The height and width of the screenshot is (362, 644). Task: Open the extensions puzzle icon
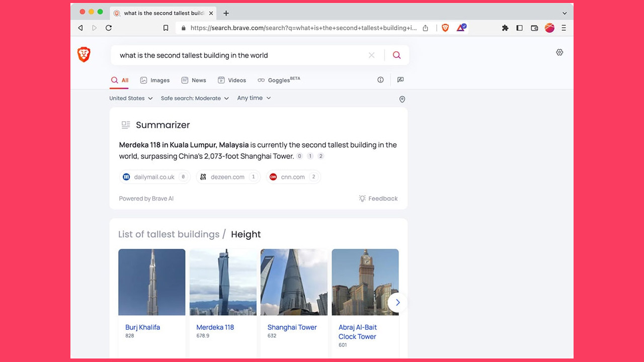click(x=505, y=28)
